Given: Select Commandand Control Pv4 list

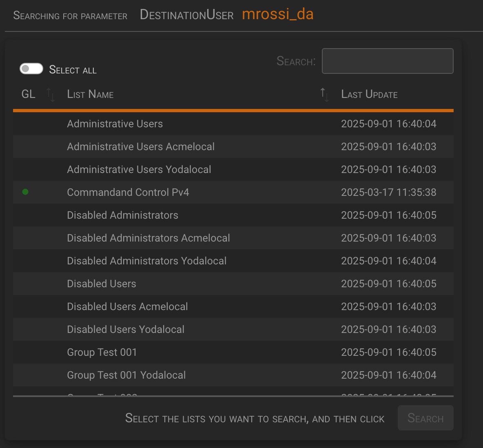Looking at the screenshot, I should click(128, 192).
